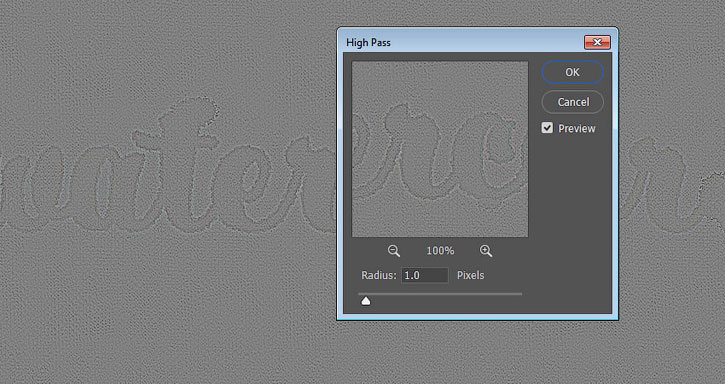Close the High Pass dialog
The height and width of the screenshot is (384, 725).
(597, 43)
